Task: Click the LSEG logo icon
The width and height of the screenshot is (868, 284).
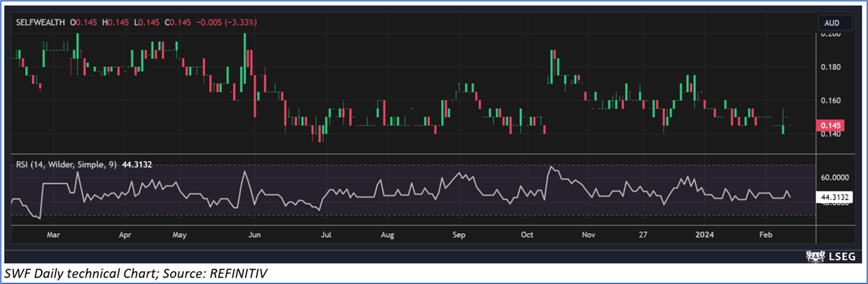Action: click(x=815, y=256)
